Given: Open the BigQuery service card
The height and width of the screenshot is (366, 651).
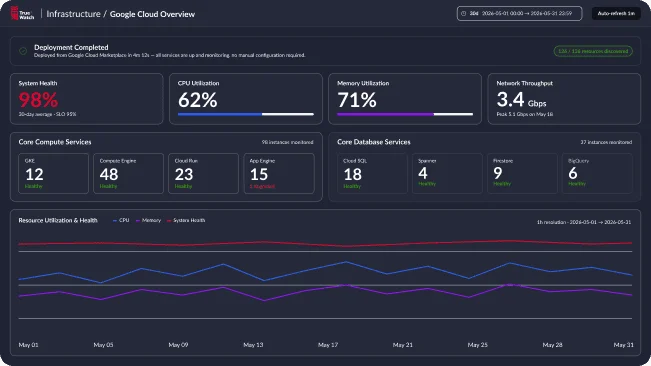Looking at the screenshot, I should pyautogui.click(x=597, y=173).
